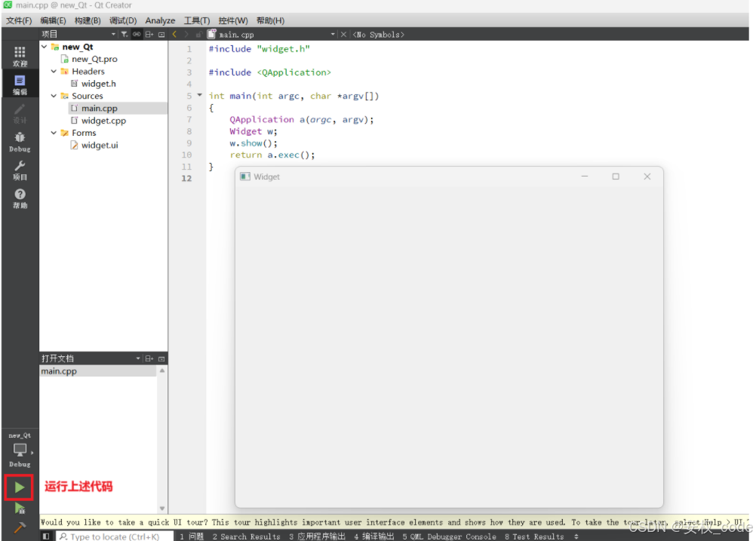Select new_Qt.pro in project tree
This screenshot has width=756, height=541.
94,59
